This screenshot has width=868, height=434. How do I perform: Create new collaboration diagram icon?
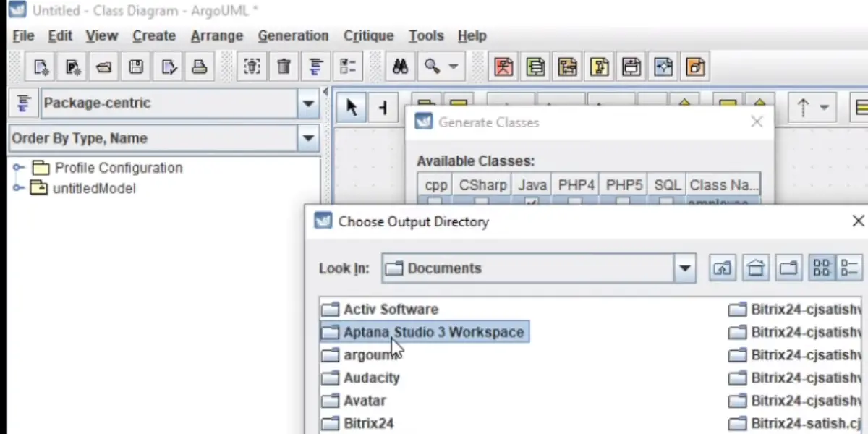(x=600, y=67)
